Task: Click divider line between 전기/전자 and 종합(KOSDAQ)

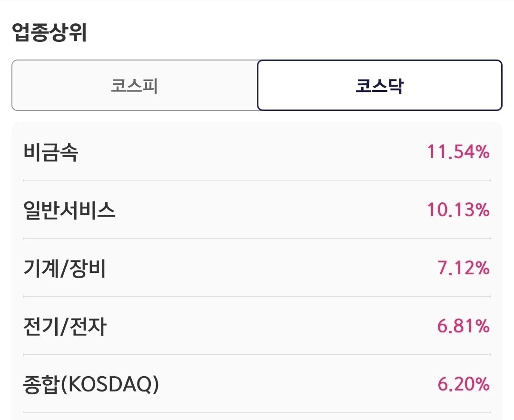Action: (257, 354)
